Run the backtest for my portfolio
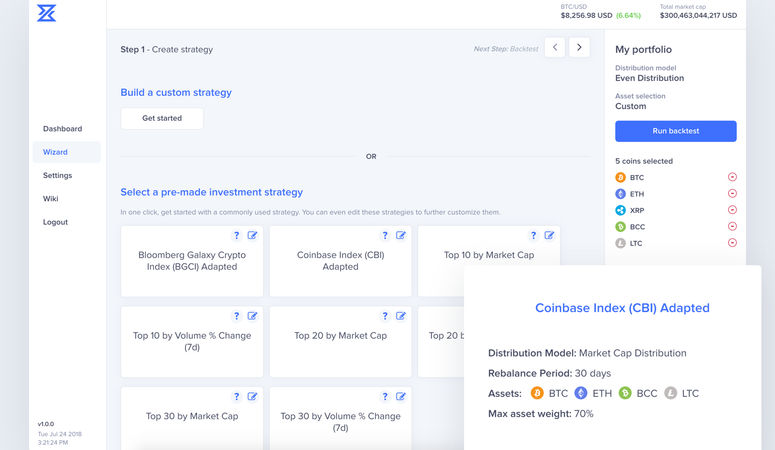This screenshot has height=450, width=775. 676,131
